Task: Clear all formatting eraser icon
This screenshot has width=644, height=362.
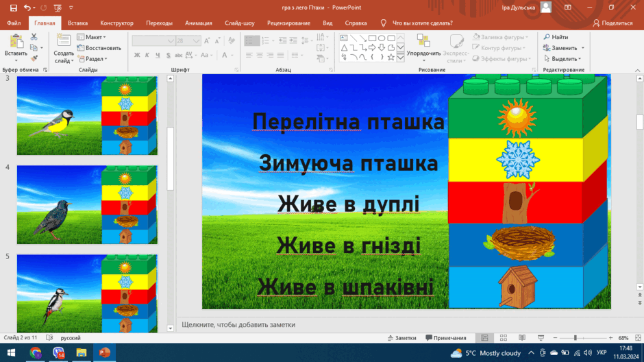Action: (x=232, y=40)
